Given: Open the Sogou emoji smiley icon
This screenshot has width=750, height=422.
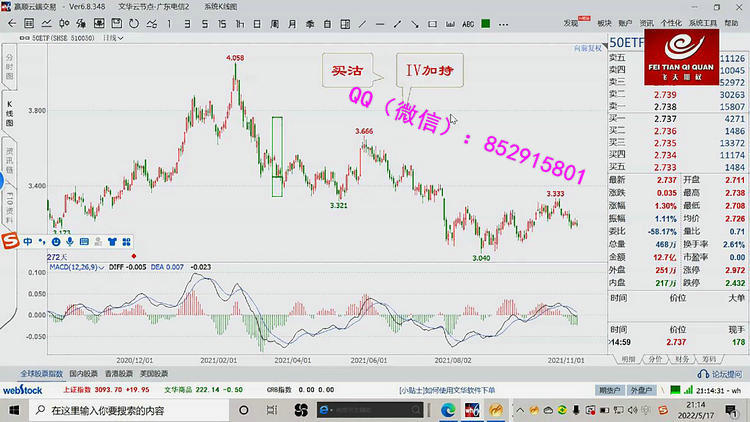Looking at the screenshot, I should pos(56,242).
